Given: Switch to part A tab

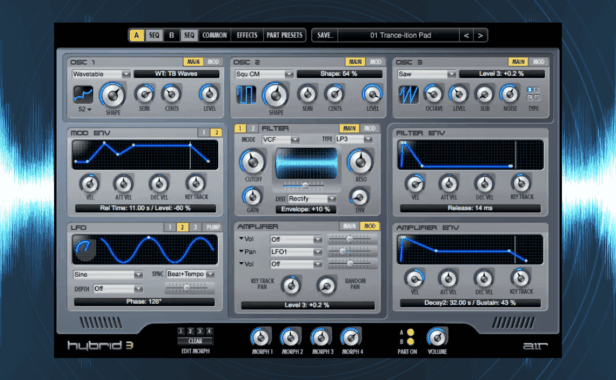Looking at the screenshot, I should tap(136, 35).
